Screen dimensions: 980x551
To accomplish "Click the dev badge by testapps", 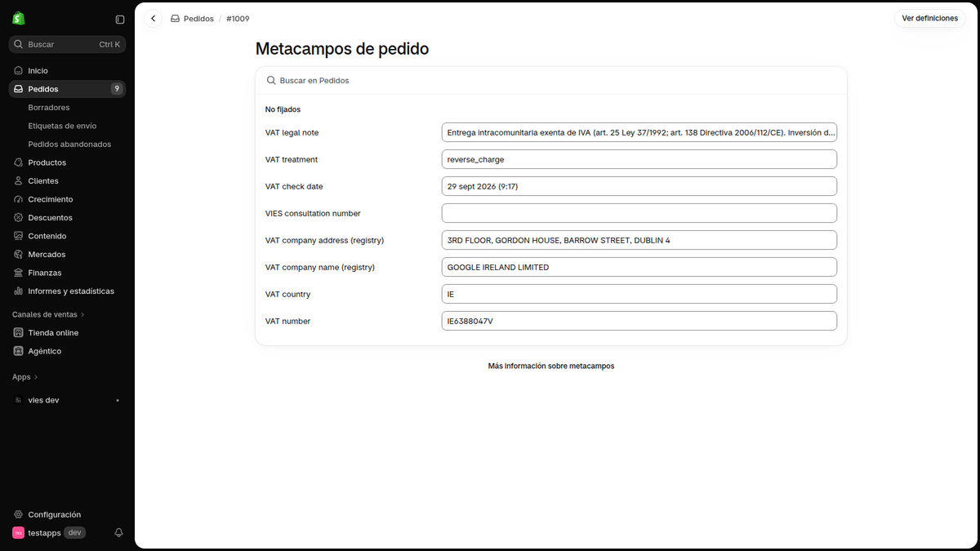I will [x=74, y=533].
